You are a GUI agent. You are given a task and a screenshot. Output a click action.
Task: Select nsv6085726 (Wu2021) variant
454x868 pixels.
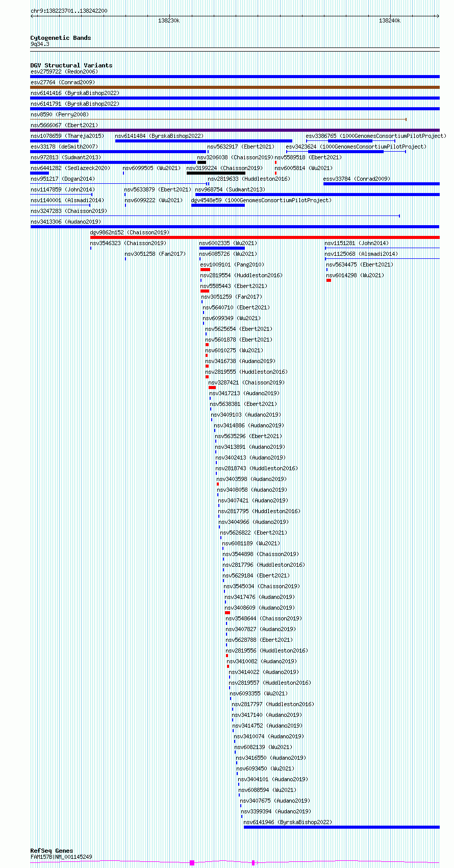[x=229, y=254]
